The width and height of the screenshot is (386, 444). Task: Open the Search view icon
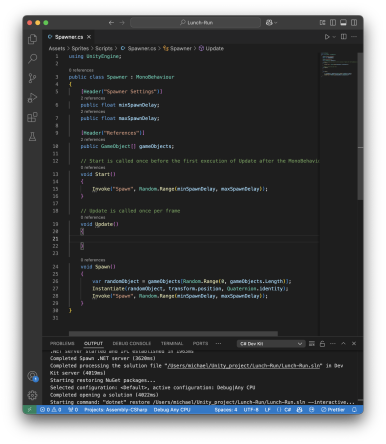[x=32, y=59]
